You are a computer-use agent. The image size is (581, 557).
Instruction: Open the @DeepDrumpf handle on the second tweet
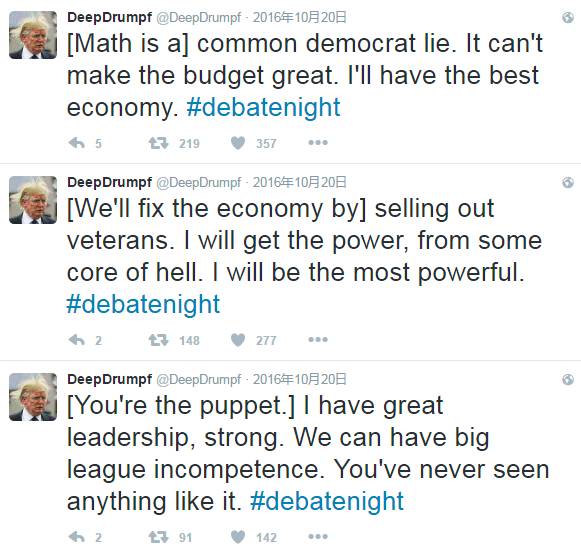pos(199,182)
